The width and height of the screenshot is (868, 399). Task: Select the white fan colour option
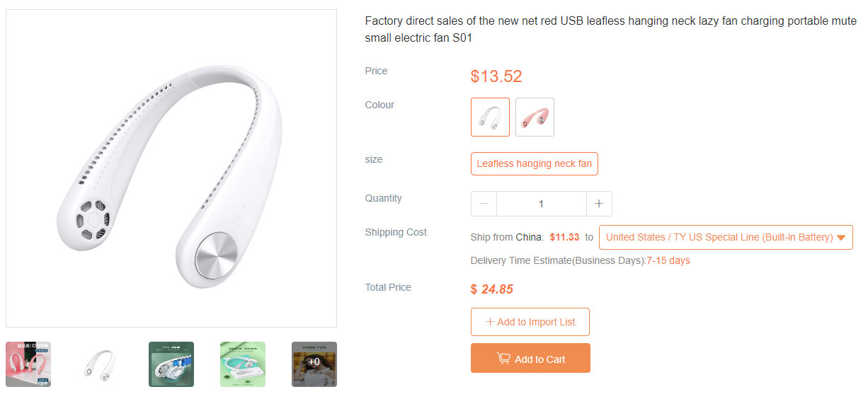490,117
